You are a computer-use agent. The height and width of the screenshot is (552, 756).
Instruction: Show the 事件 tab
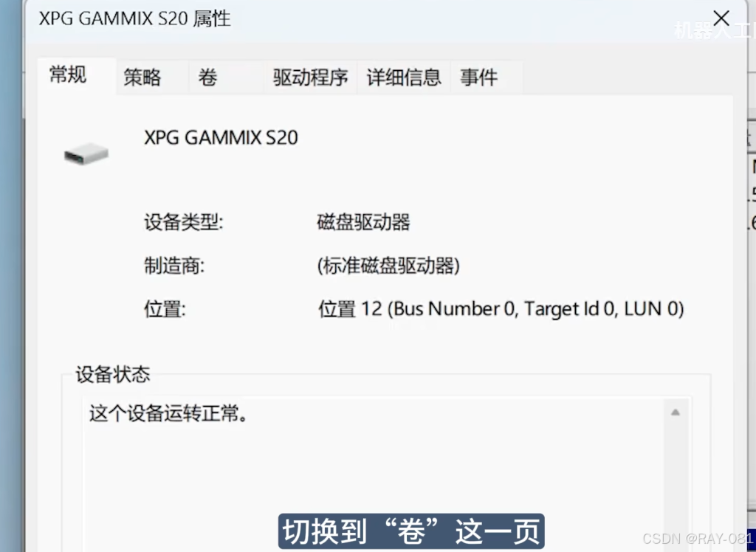(478, 77)
